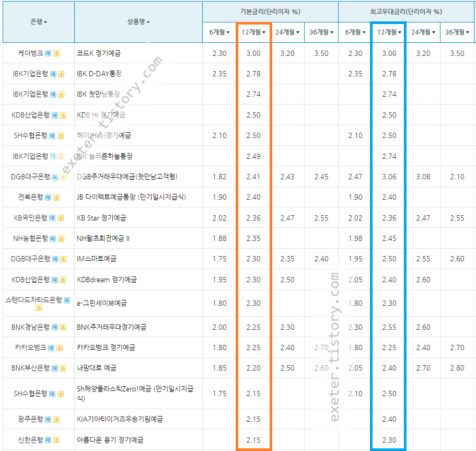Click the 소 badge icon next to KB국민은행
This screenshot has height=451, width=476.
point(61,218)
